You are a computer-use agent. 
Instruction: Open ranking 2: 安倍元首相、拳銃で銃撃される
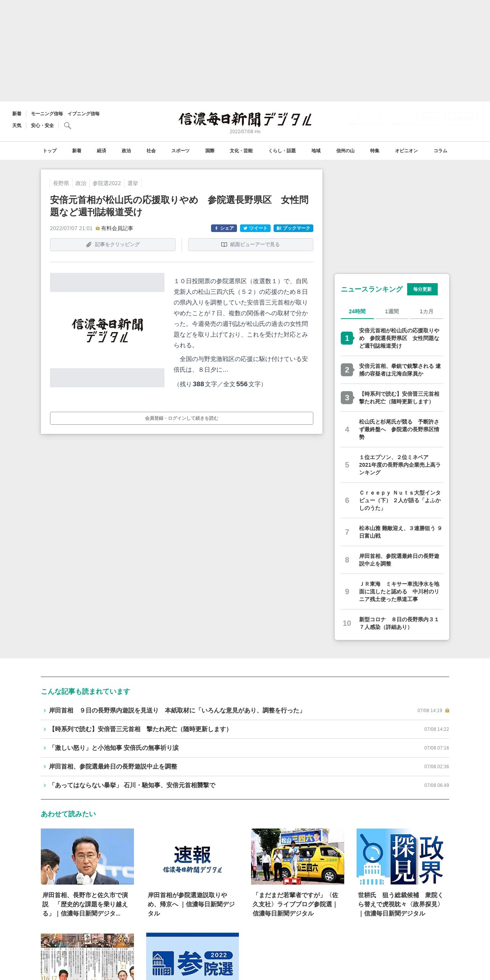point(392,370)
